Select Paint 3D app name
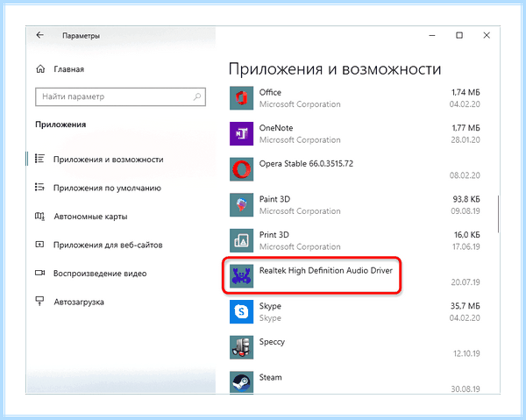Screen dimensions: 526x420 click(274, 199)
